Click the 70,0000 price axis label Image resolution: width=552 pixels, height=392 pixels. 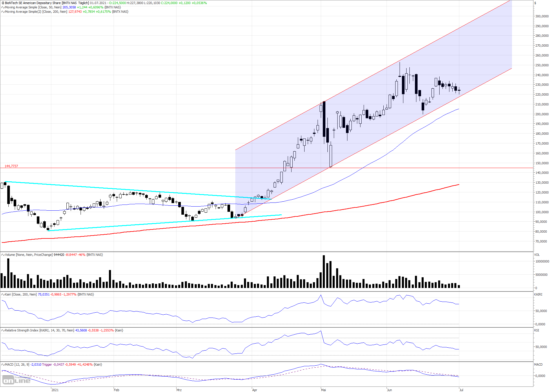(541, 241)
